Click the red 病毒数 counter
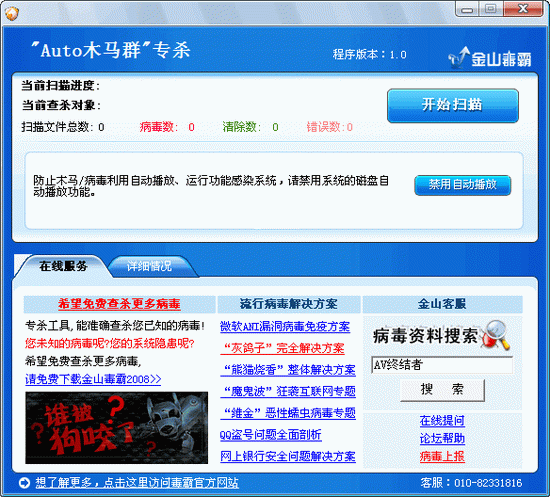Image resolution: width=550 pixels, height=497 pixels. click(167, 127)
